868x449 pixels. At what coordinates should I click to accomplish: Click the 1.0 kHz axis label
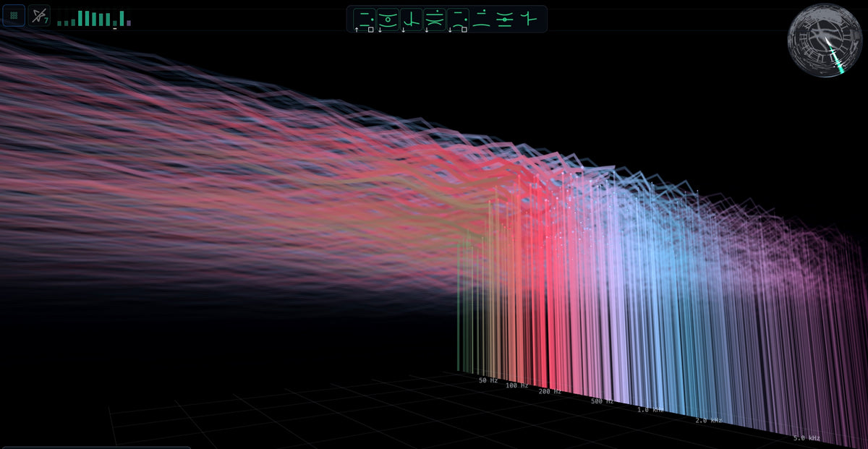(650, 410)
